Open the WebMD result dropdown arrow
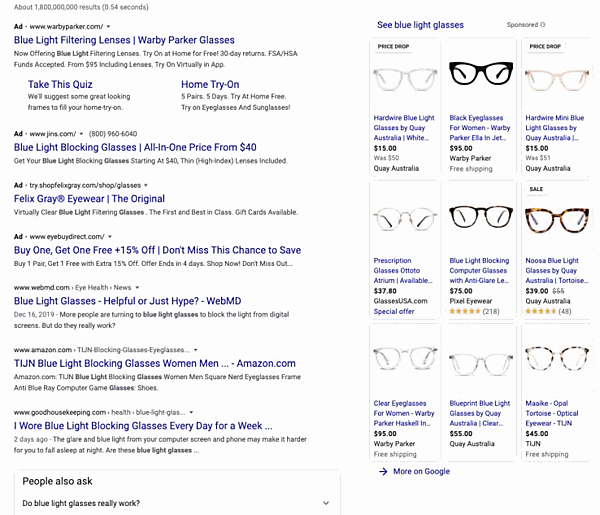This screenshot has width=600, height=515. click(x=137, y=287)
